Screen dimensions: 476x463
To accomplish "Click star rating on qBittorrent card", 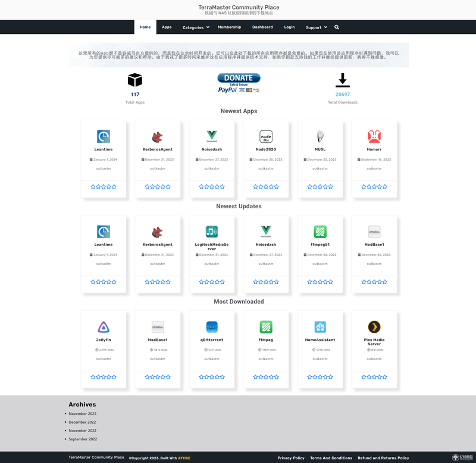I will (x=212, y=377).
